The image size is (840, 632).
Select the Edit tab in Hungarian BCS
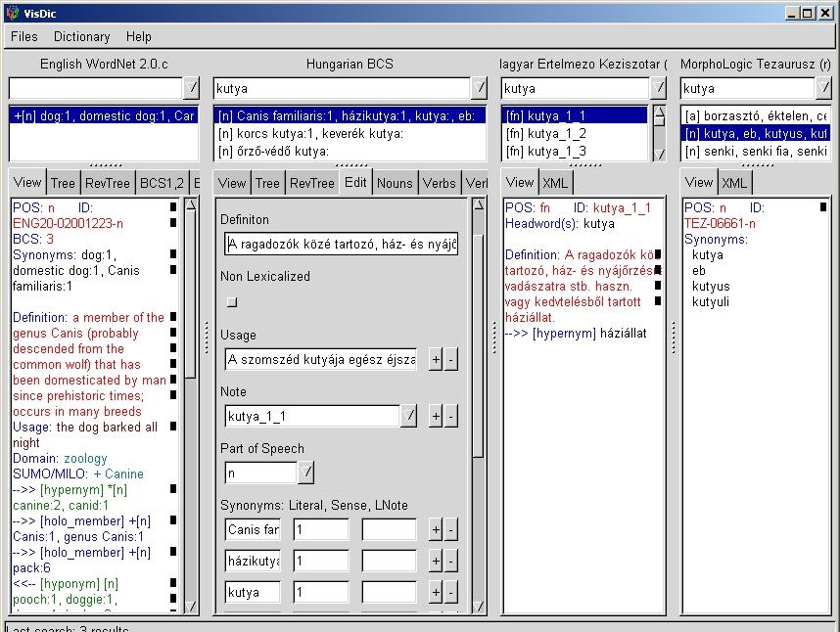(355, 183)
